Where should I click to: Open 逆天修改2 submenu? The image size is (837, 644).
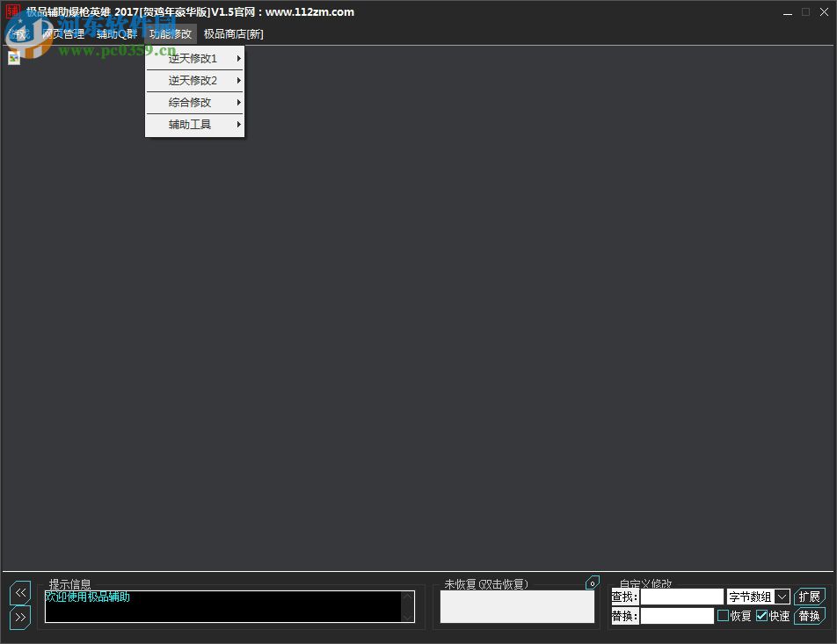tap(194, 81)
